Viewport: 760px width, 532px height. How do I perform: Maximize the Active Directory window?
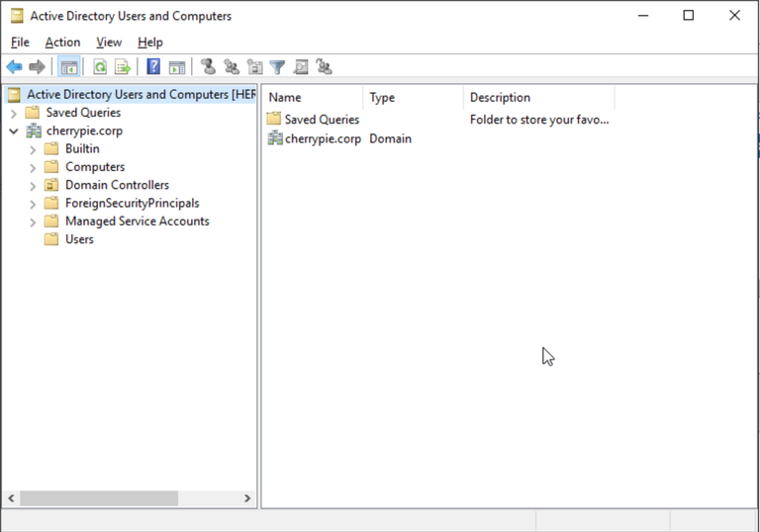pyautogui.click(x=689, y=16)
